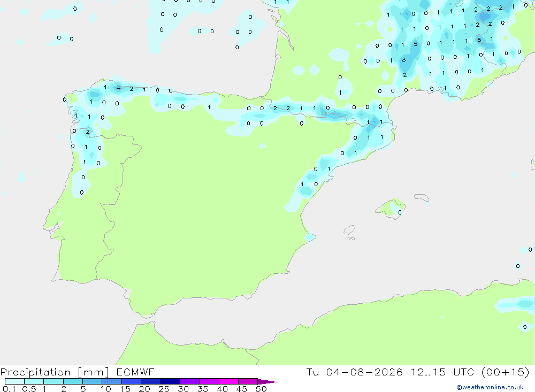Click the date '04-08-2026'
The height and width of the screenshot is (392, 535).
pyautogui.click(x=364, y=372)
